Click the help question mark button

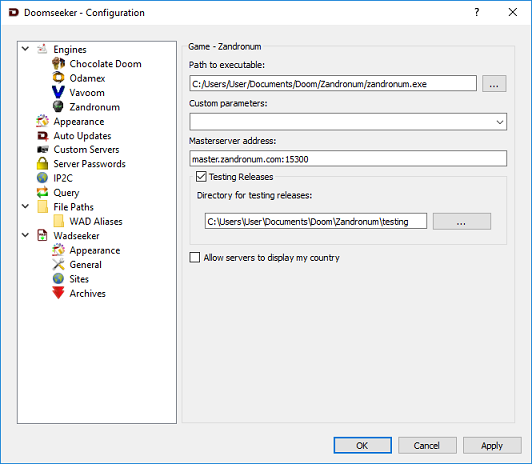[477, 13]
